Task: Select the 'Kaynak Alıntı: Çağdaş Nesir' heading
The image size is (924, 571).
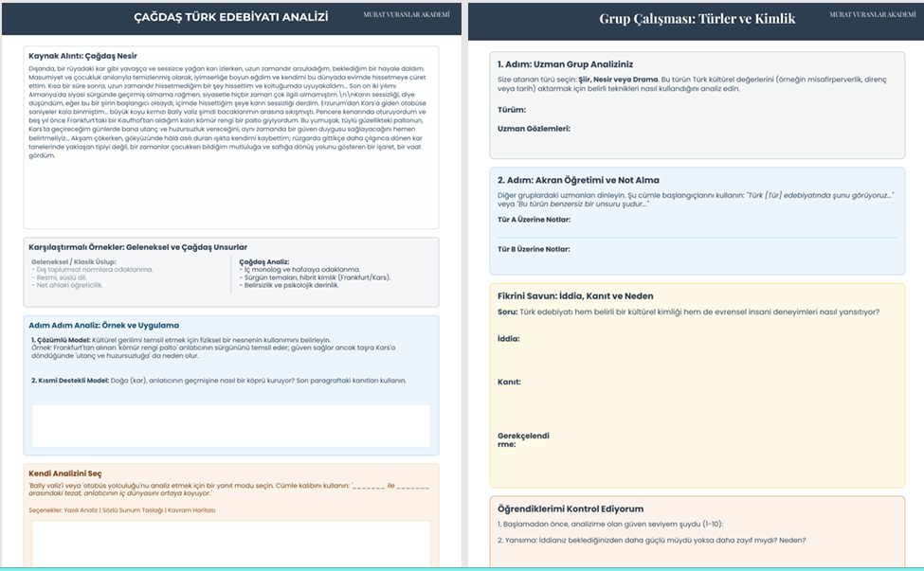Action: (82, 56)
